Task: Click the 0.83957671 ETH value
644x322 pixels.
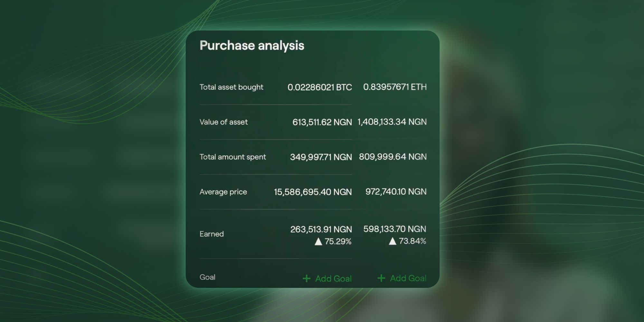Action: point(395,87)
